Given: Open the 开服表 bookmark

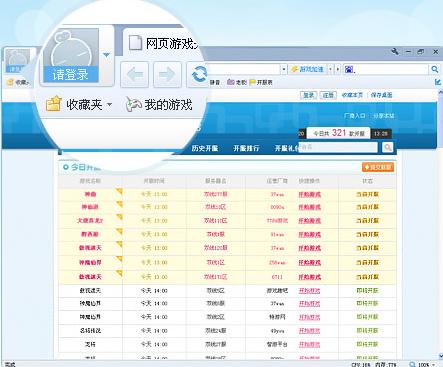Looking at the screenshot, I should tap(261, 82).
